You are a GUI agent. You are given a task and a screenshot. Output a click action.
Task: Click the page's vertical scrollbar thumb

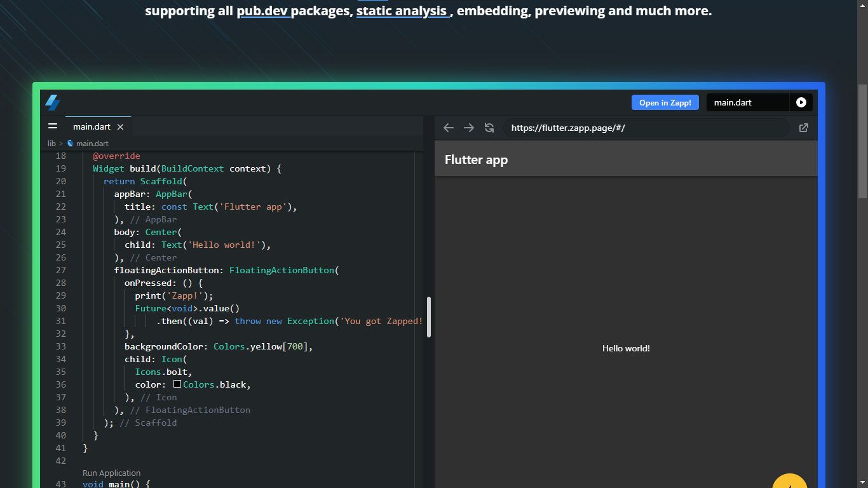(x=862, y=142)
